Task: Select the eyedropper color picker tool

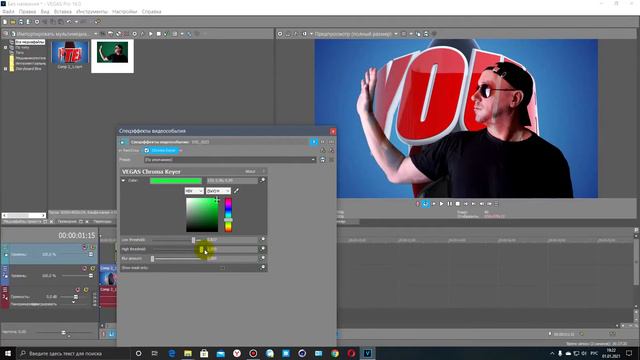Action: [236, 191]
